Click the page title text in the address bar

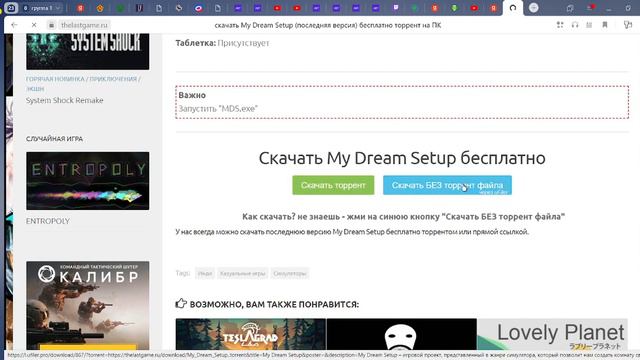[x=328, y=25]
